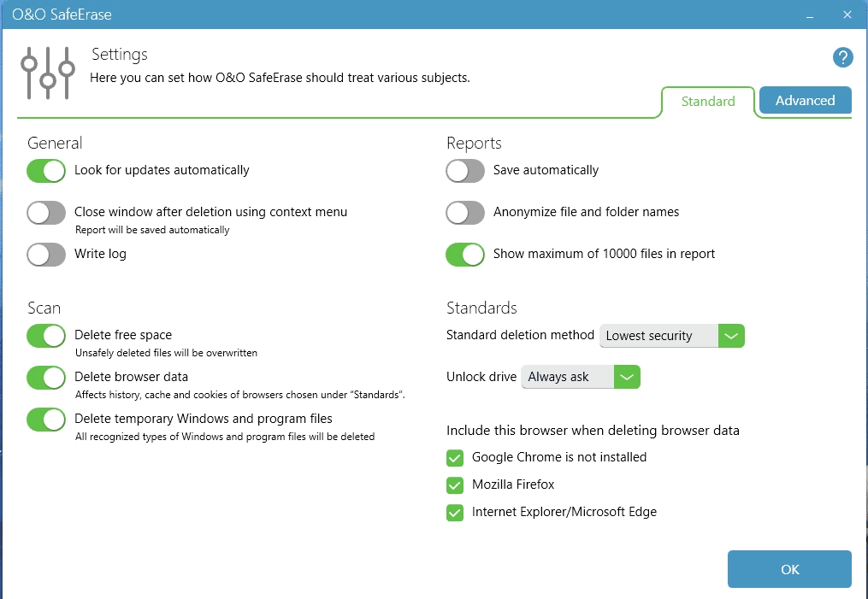Minimize the O&O SafeErase window
This screenshot has width=868, height=599.
(x=810, y=15)
